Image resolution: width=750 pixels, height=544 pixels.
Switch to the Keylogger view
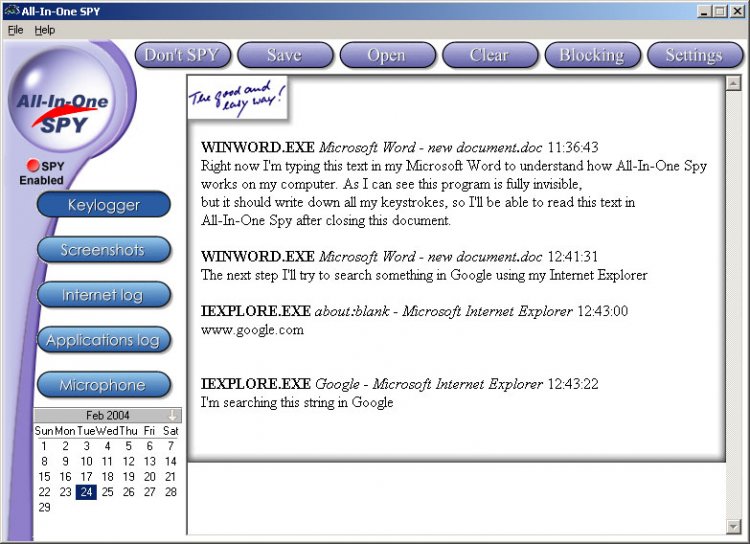point(104,205)
